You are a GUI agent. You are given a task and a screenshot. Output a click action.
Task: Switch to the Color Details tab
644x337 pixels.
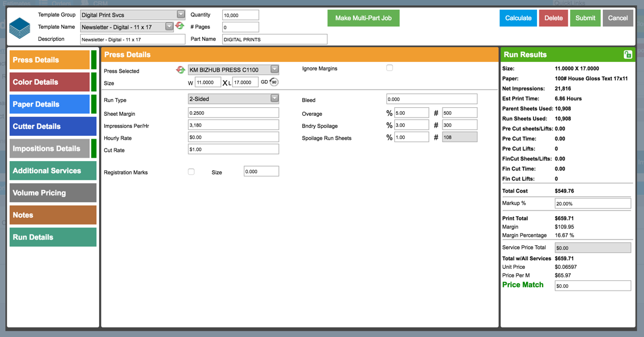(49, 82)
